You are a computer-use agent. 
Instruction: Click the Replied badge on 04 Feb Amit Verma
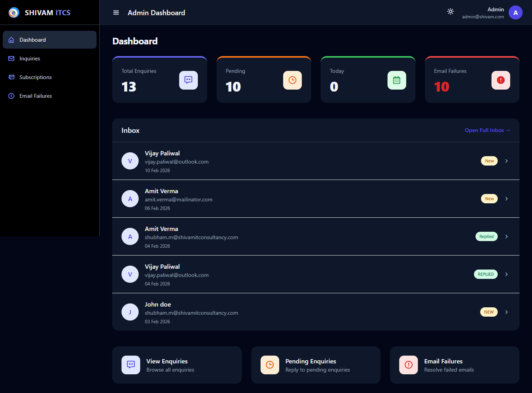[486, 237]
